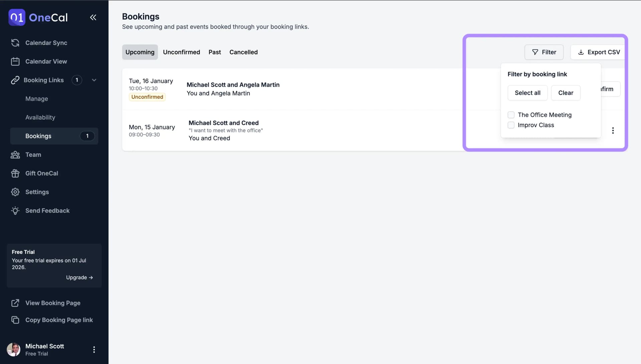
Task: Open Team management section
Action: (x=33, y=154)
